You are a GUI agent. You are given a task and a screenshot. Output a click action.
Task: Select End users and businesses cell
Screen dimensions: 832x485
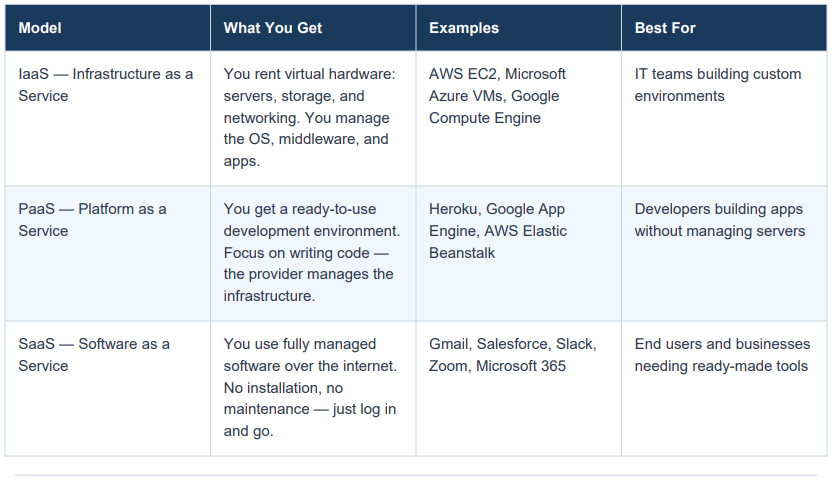[x=724, y=388]
